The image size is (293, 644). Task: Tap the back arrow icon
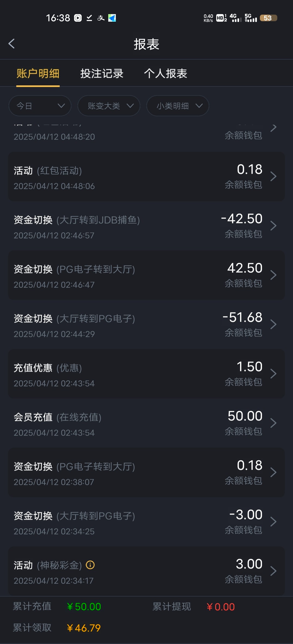[11, 44]
